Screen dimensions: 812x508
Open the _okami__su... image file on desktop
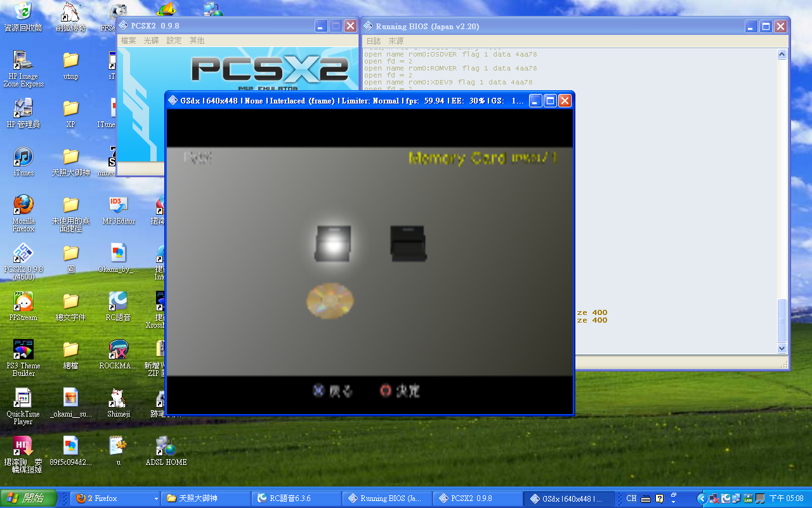click(71, 403)
